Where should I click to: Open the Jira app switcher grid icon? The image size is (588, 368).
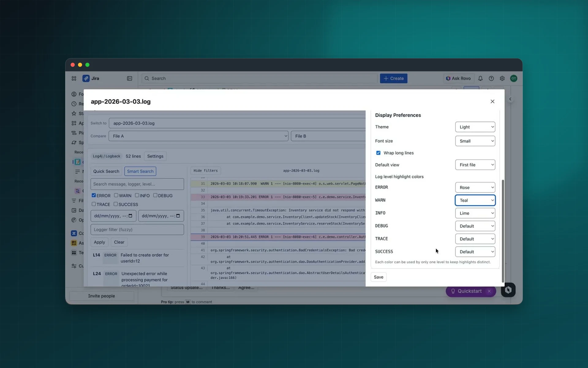pyautogui.click(x=74, y=79)
